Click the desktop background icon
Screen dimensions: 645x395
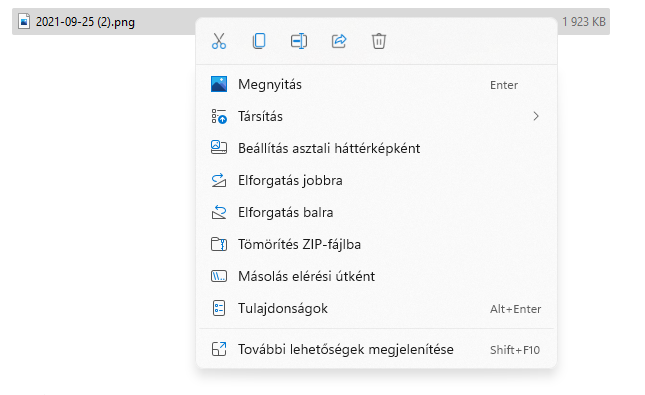coord(219,147)
